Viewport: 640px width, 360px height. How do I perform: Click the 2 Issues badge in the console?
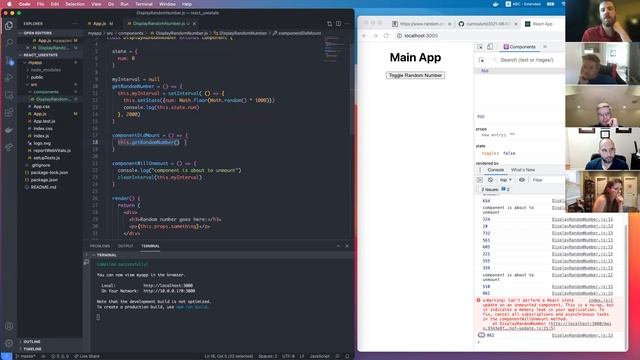(x=495, y=189)
